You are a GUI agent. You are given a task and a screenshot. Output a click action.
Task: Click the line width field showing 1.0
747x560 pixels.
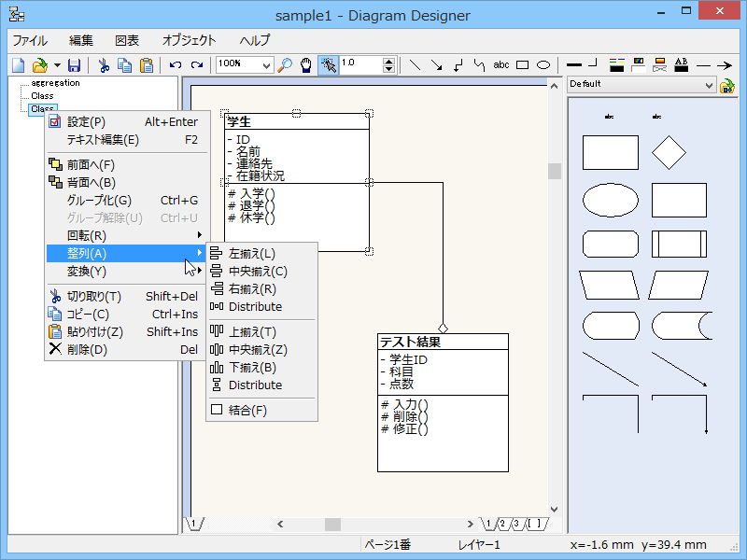(361, 65)
